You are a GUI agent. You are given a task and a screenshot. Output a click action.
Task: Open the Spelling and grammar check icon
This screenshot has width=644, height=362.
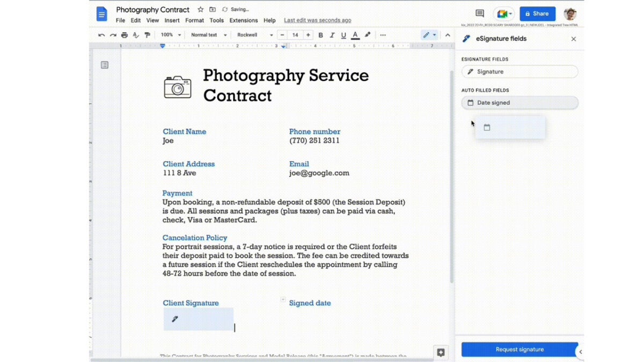[135, 34]
